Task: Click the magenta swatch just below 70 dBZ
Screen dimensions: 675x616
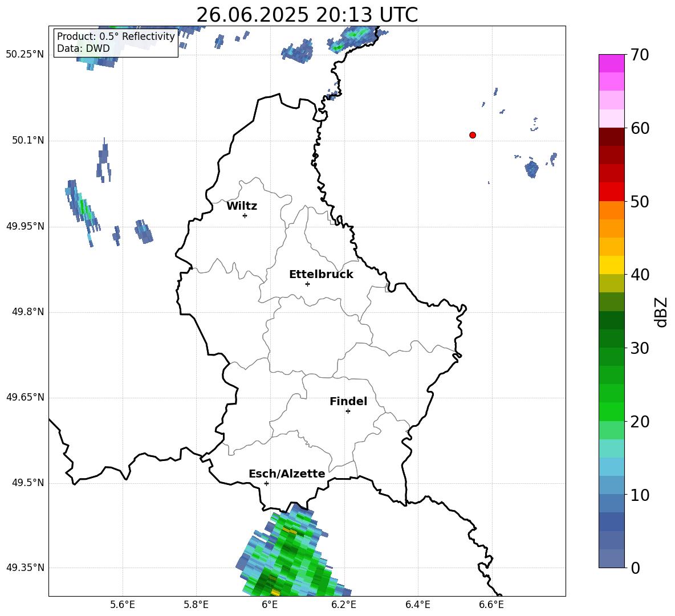Action: [611, 64]
